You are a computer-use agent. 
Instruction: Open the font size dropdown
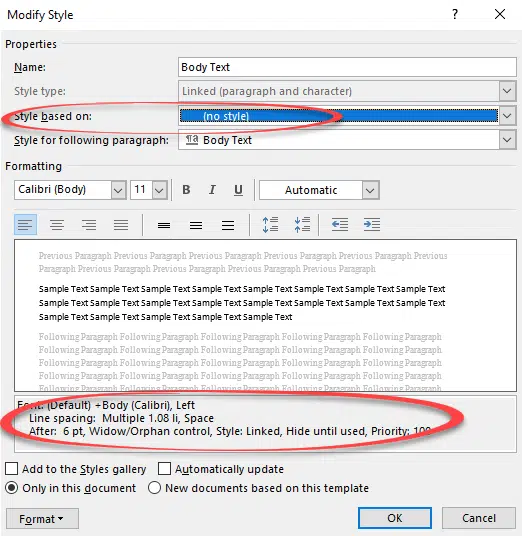159,190
